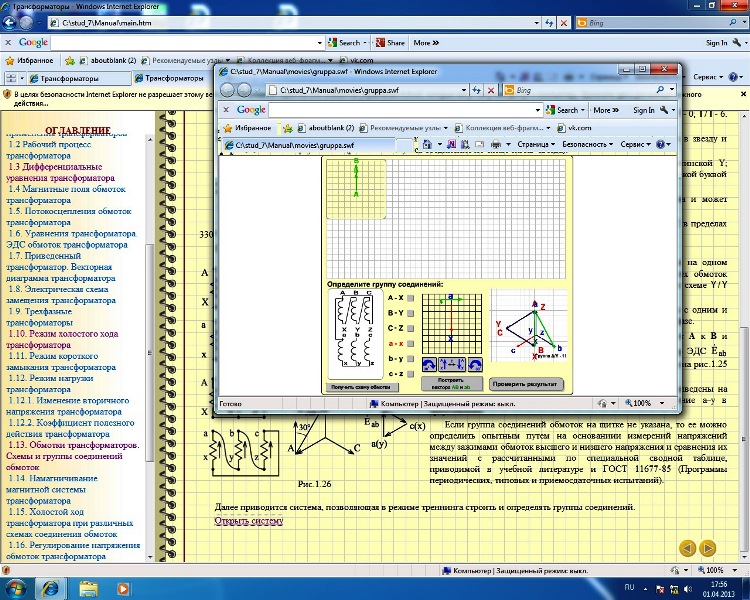Click the Получить схему обмотки button

(360, 386)
